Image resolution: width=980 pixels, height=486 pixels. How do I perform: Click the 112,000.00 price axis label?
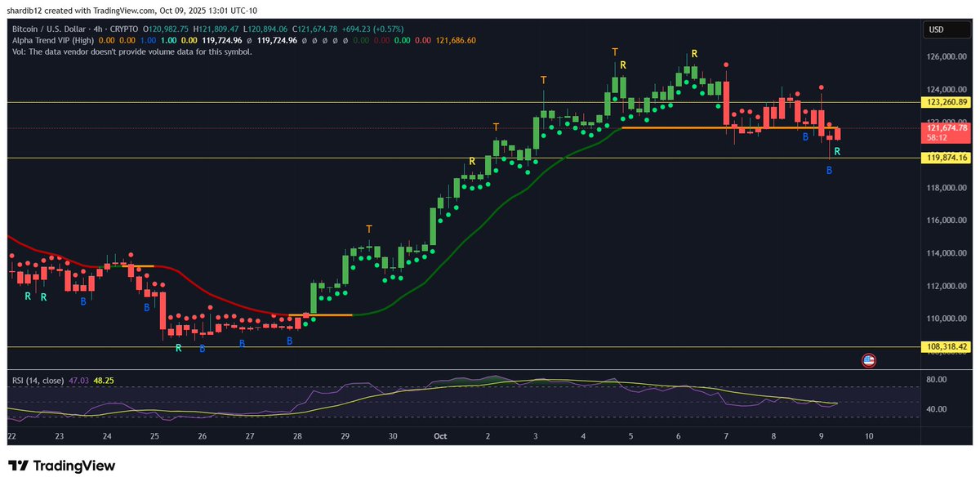tap(947, 286)
